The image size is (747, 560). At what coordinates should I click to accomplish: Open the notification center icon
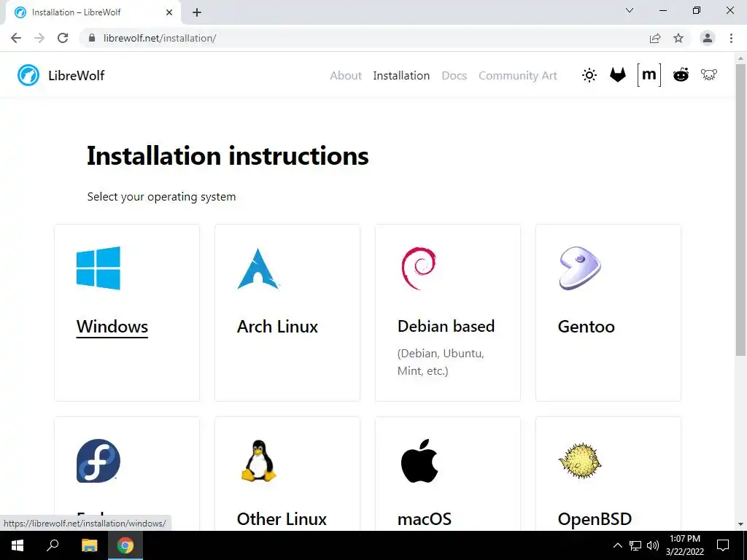click(x=723, y=545)
